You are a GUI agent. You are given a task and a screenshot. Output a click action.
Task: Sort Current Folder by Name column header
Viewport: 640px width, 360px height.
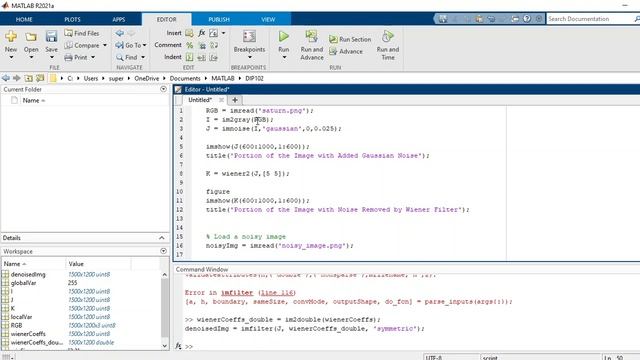click(x=33, y=100)
